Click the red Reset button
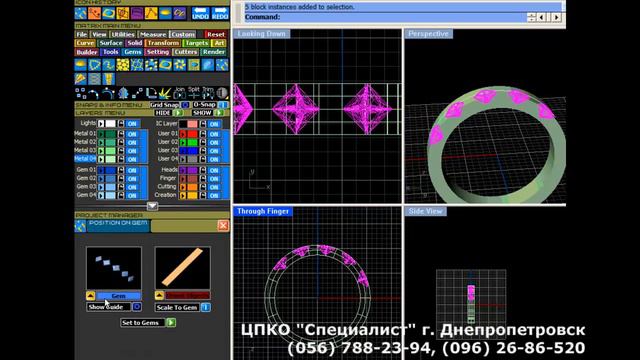The width and height of the screenshot is (640, 360). (216, 34)
